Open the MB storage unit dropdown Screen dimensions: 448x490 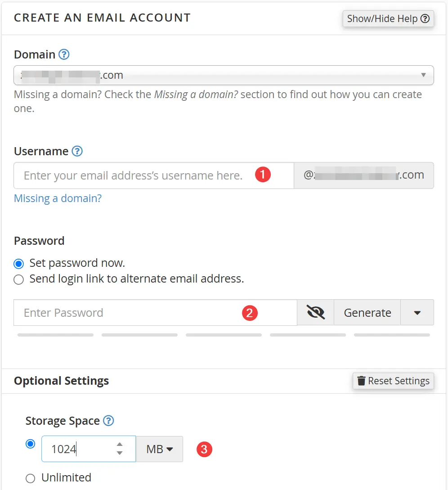pos(160,449)
